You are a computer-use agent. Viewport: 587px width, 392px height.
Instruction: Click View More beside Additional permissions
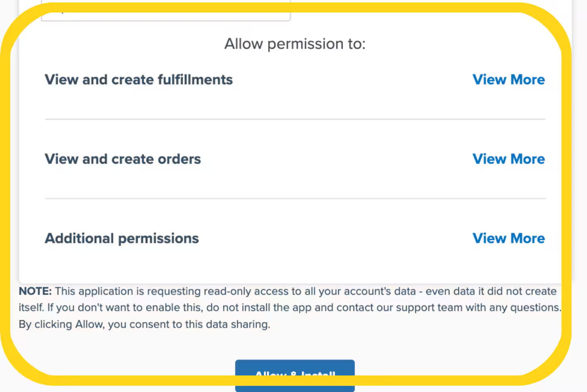tap(509, 238)
